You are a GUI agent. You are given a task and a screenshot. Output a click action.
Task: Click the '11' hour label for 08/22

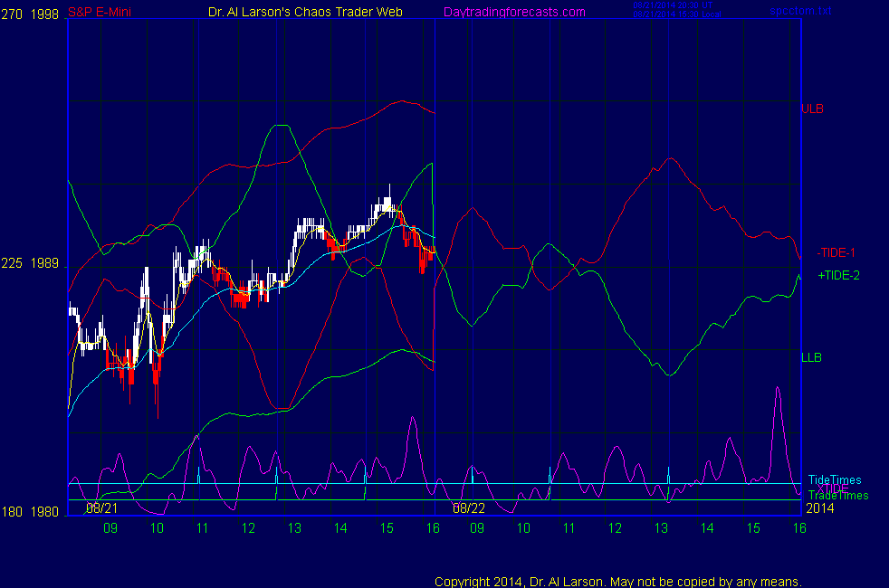(569, 528)
